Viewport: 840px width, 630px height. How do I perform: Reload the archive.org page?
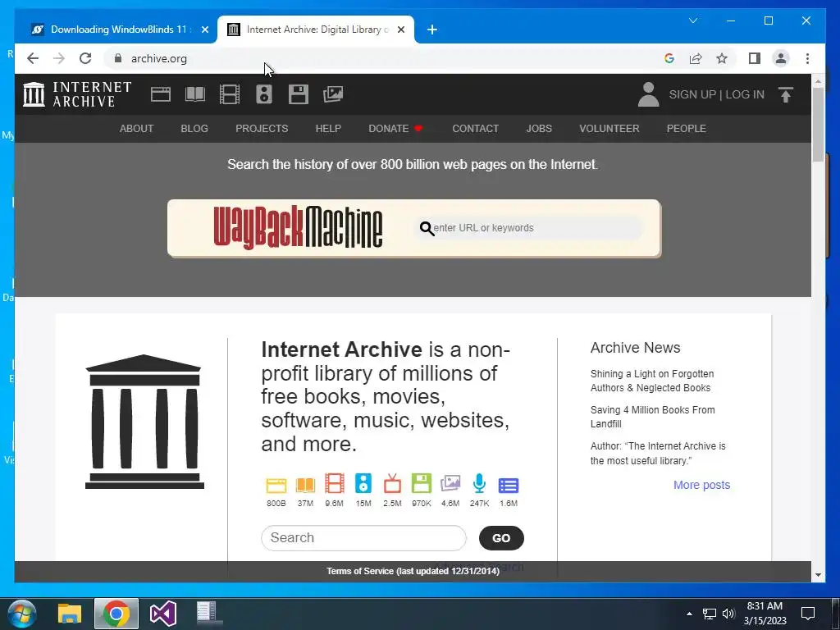85,58
